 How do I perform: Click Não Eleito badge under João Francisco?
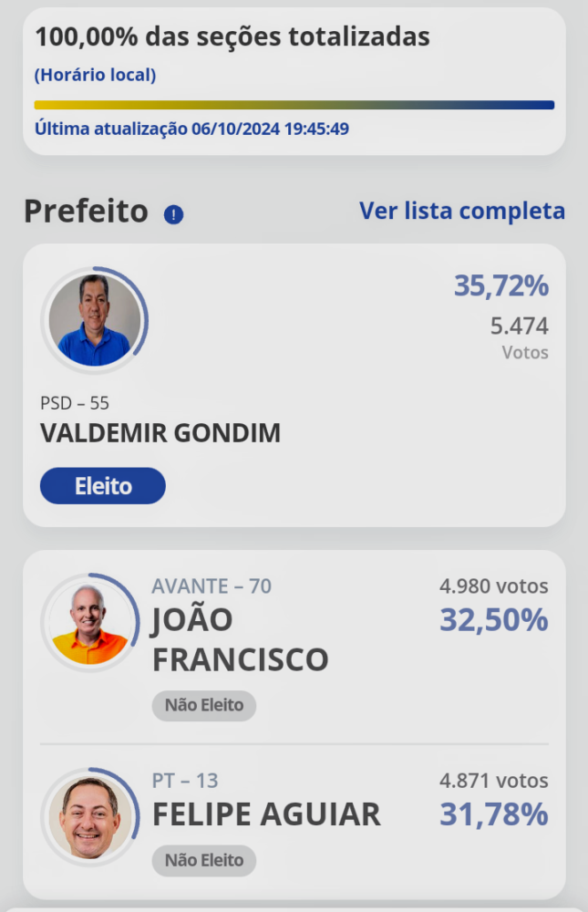coord(204,705)
